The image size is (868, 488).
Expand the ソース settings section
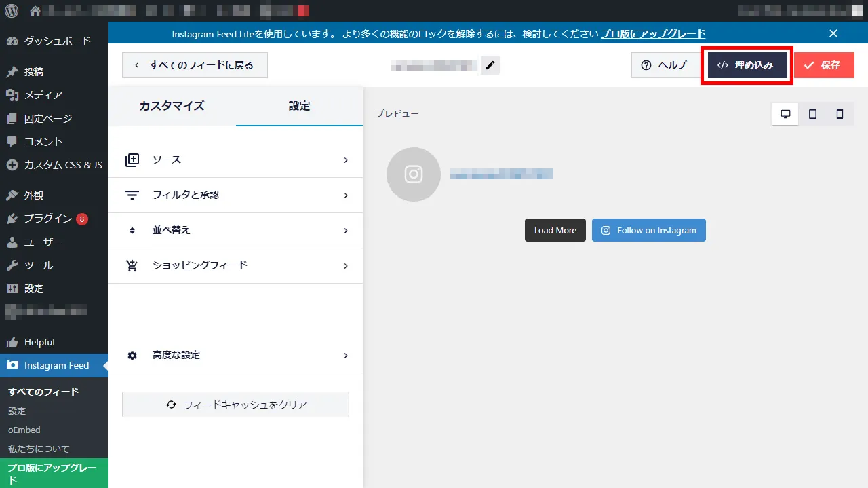pos(235,160)
